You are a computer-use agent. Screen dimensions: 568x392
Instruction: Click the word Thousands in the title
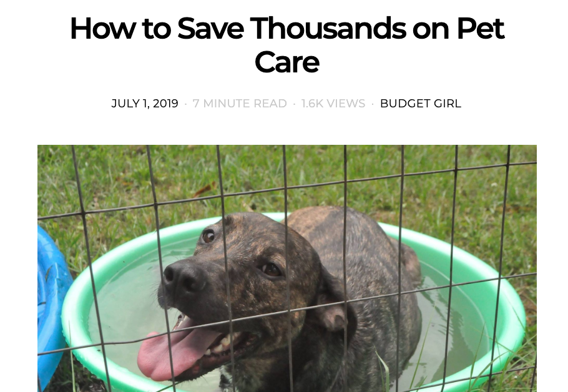[328, 28]
